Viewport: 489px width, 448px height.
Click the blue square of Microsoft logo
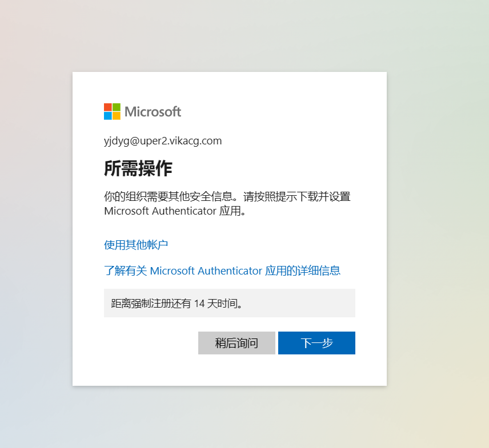tap(108, 116)
